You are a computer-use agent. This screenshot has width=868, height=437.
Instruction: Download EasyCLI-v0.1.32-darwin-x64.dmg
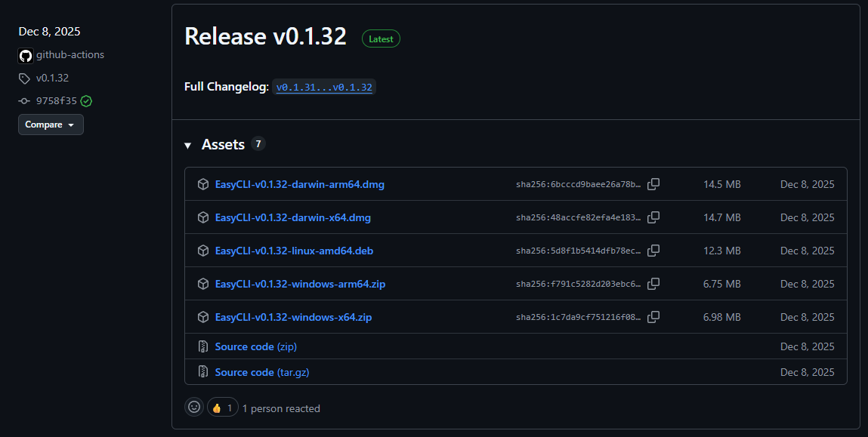293,217
